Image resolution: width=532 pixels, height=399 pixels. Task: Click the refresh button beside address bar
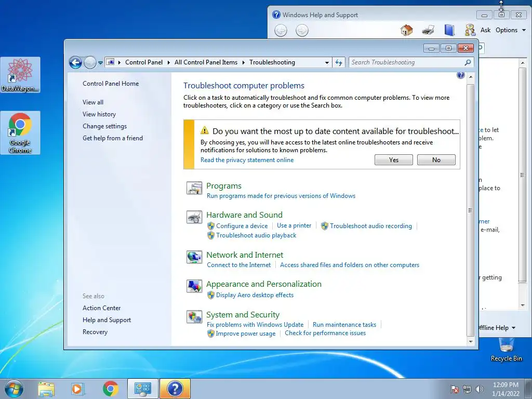[339, 62]
